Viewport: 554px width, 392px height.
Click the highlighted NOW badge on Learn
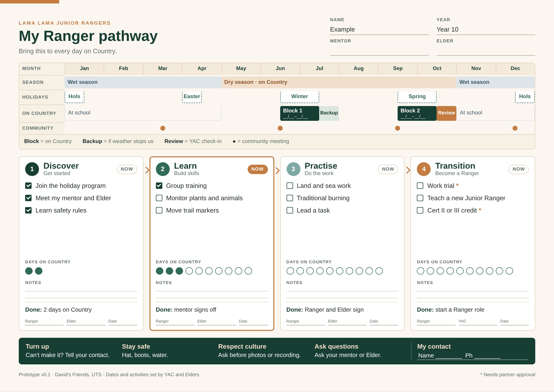click(x=258, y=169)
